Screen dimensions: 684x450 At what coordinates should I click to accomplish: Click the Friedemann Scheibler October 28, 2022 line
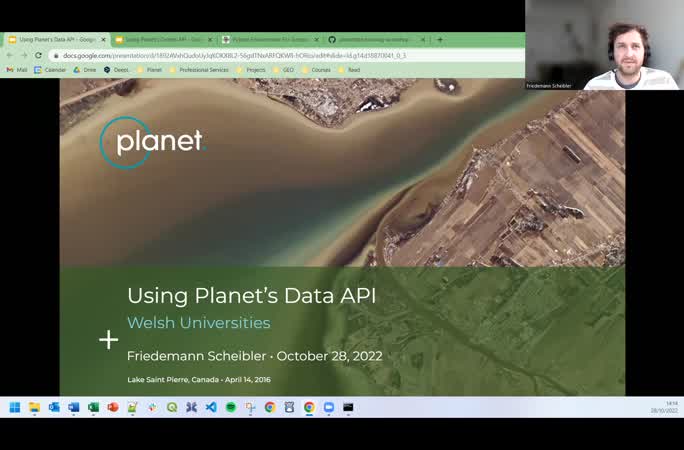pyautogui.click(x=255, y=356)
